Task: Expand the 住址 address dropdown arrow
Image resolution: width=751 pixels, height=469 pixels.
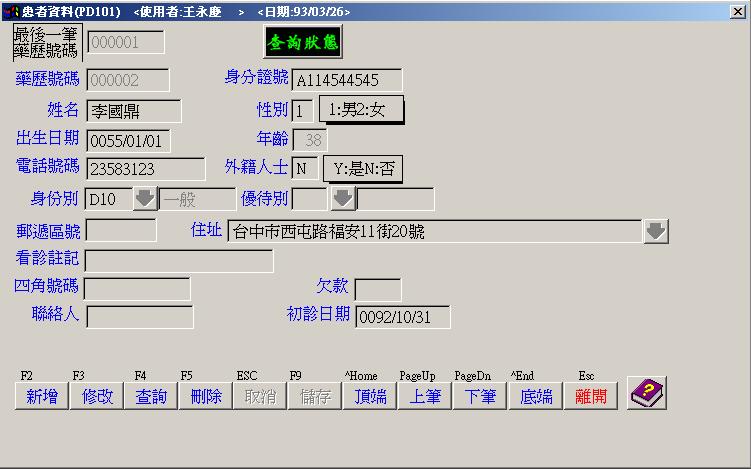Action: (x=655, y=231)
